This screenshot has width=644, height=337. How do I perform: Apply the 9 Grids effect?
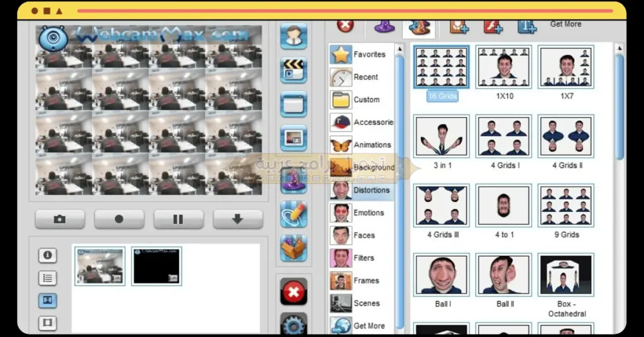click(x=566, y=205)
